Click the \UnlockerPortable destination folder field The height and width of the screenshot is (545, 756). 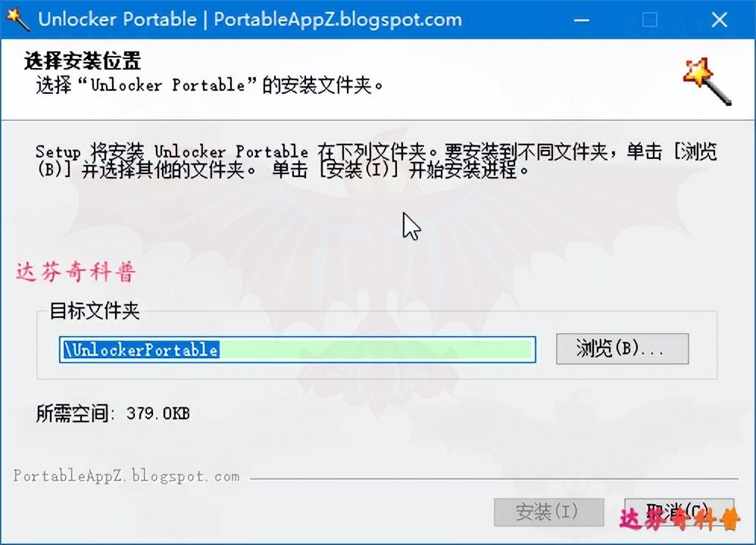point(298,350)
